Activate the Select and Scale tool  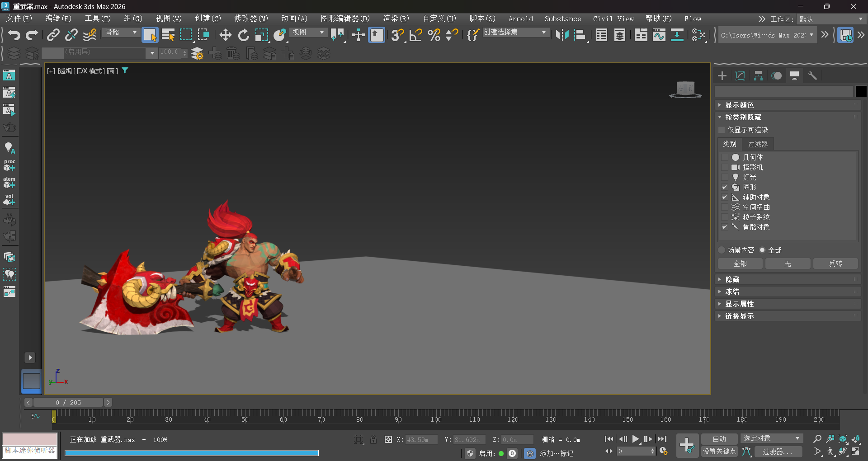tap(261, 35)
